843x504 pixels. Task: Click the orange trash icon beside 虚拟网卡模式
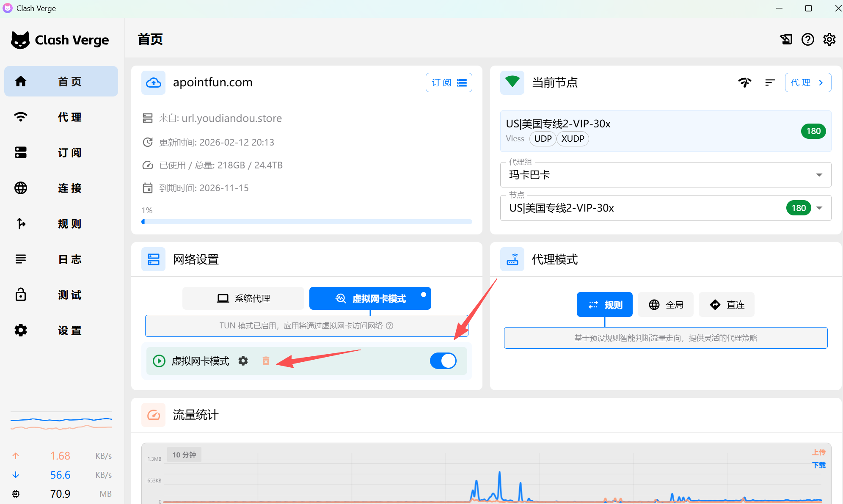point(266,361)
